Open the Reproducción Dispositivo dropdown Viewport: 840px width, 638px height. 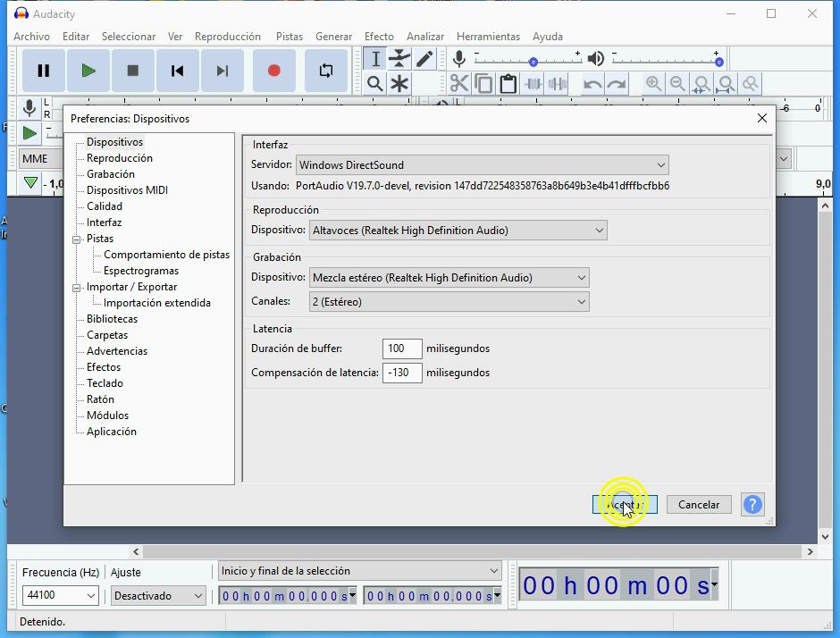pos(458,231)
